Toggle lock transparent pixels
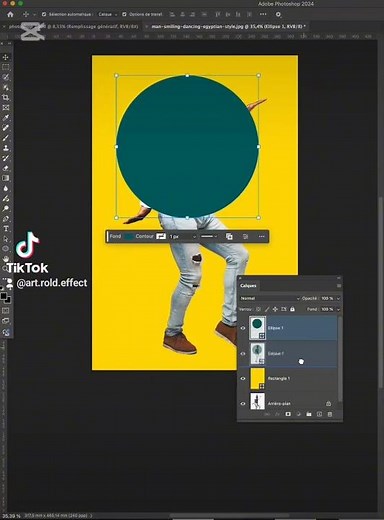Screen dimensions: 384x520 [x=258, y=309]
